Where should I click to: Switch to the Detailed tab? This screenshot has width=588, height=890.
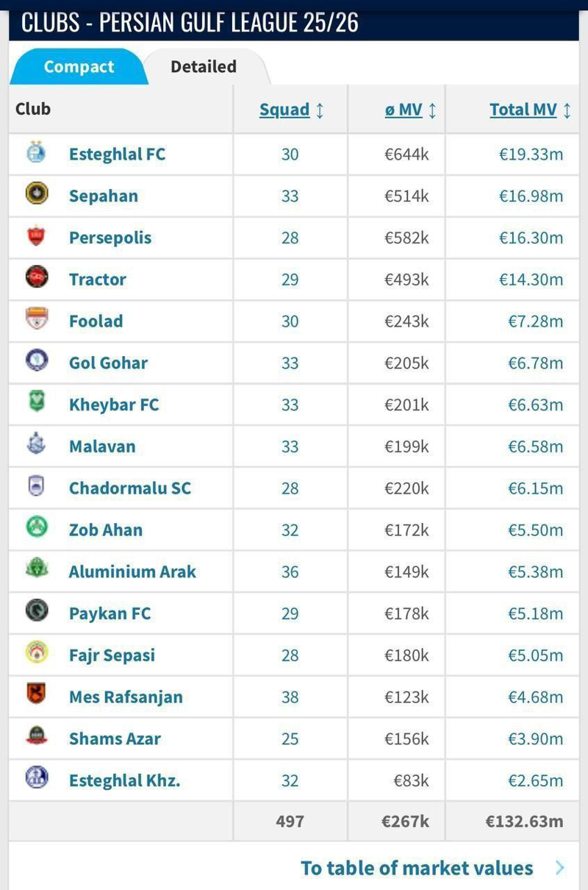tap(204, 67)
